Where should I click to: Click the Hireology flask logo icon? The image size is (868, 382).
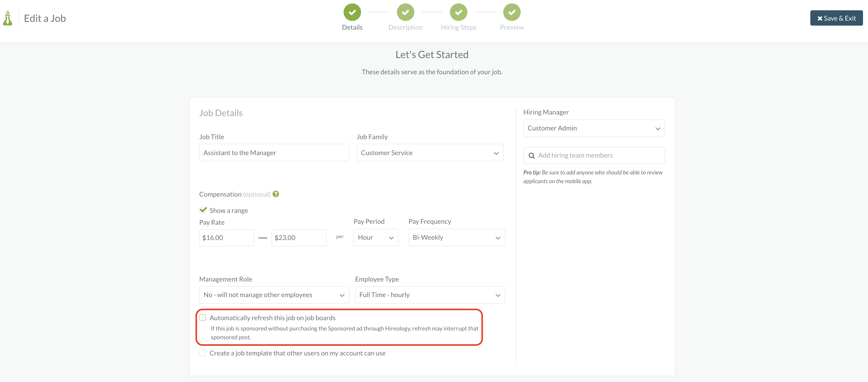pos(8,18)
